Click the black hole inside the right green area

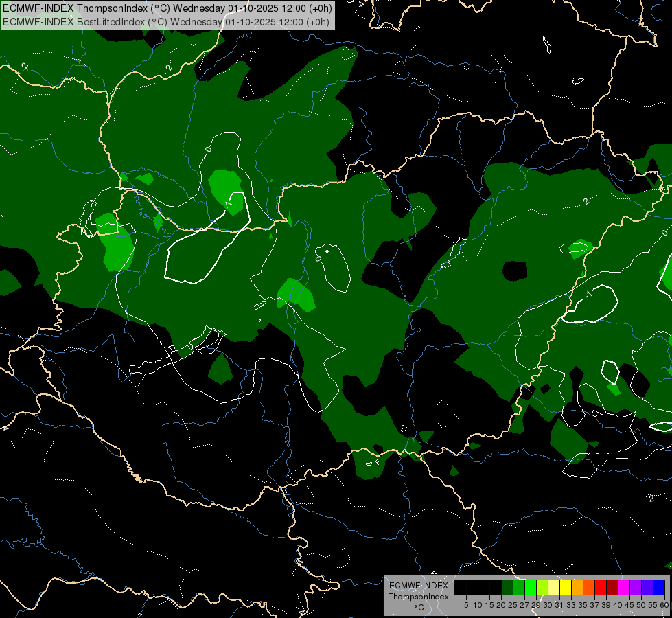tap(515, 271)
